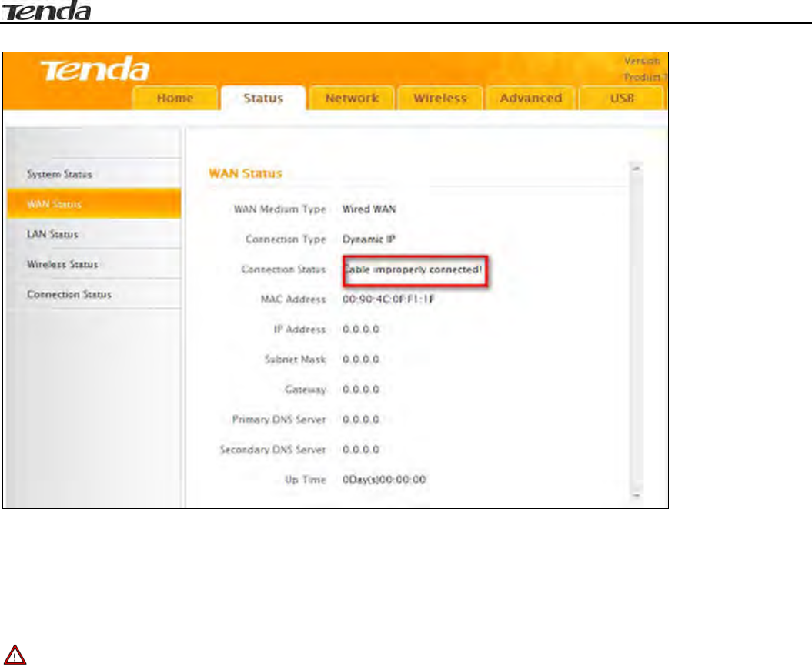The image size is (812, 670).
Task: Click the Up Time 0Day(s)00:00:00 value
Action: (x=384, y=479)
